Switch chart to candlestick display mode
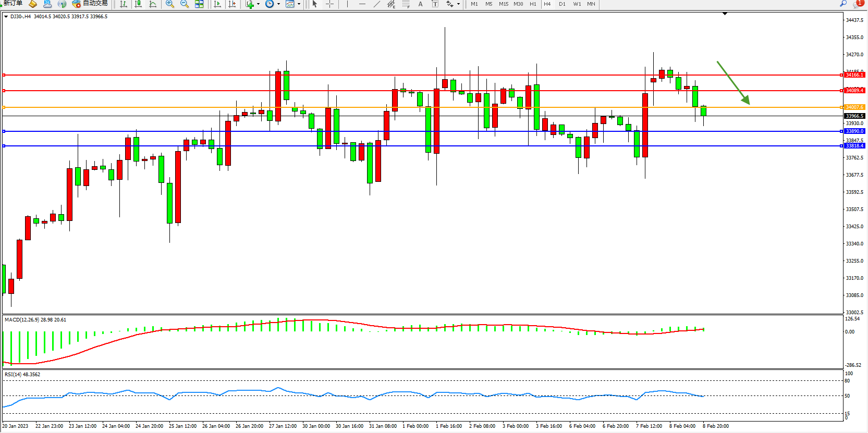 coord(138,4)
